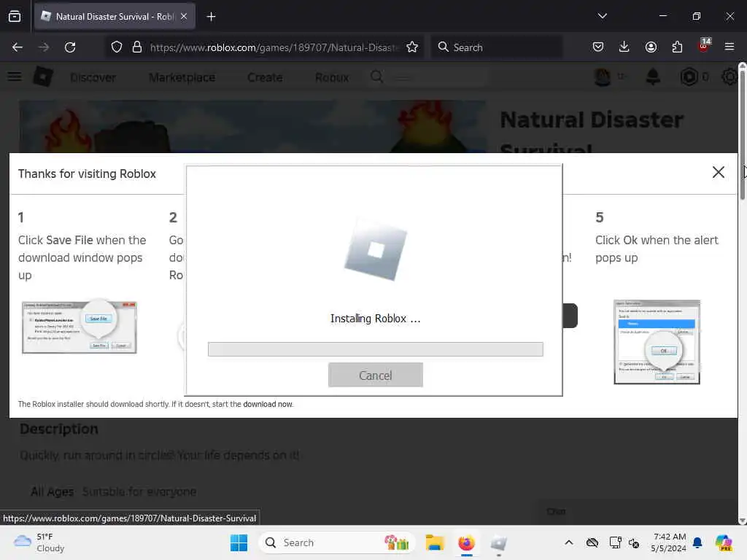Open the Discover page

[93, 77]
